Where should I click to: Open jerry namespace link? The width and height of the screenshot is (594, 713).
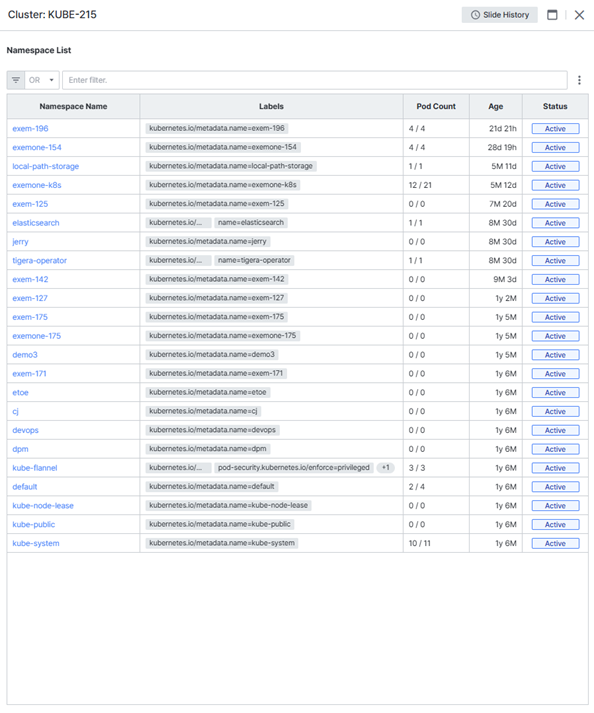pyautogui.click(x=20, y=242)
